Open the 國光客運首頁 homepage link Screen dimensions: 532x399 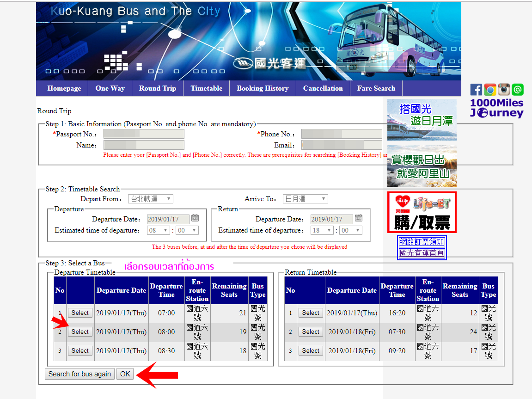pos(422,253)
